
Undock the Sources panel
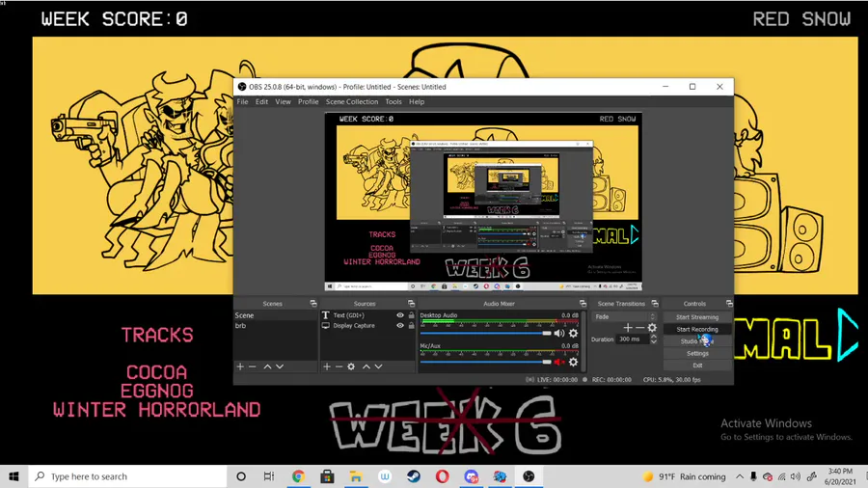tap(411, 303)
